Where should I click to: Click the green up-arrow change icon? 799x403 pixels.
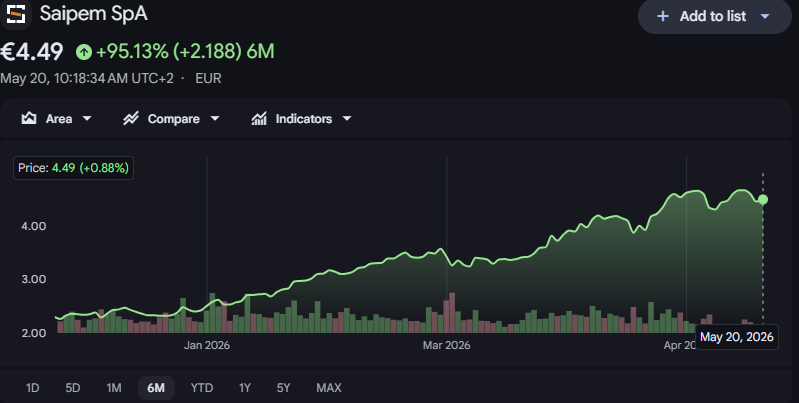tap(84, 51)
